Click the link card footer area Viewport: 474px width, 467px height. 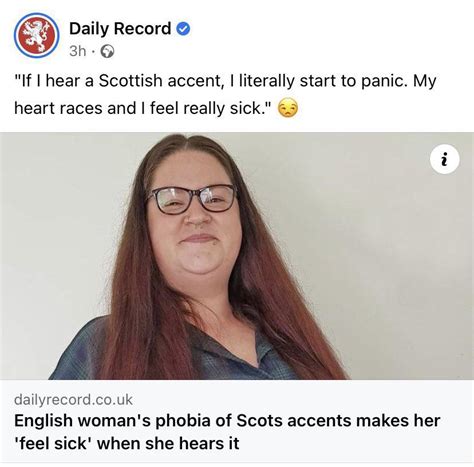[237, 421]
